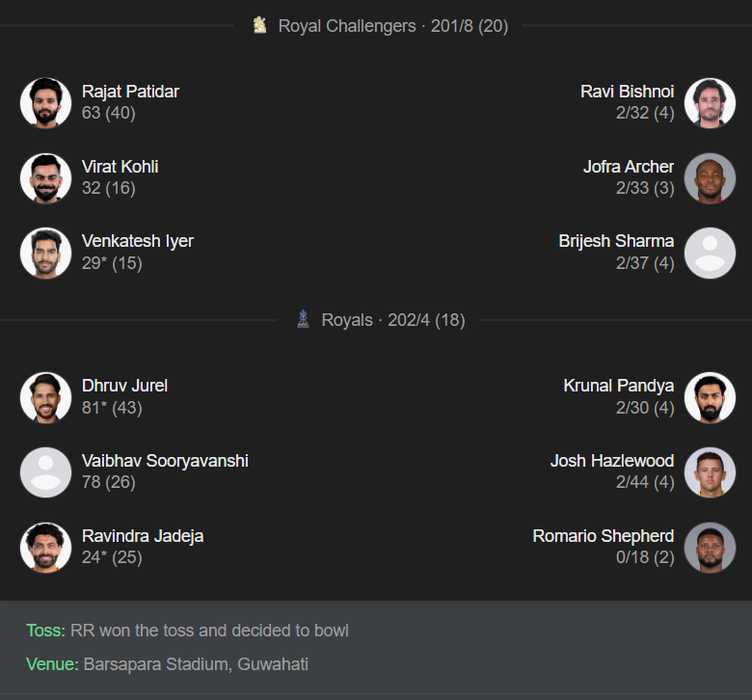Viewport: 752px width, 700px height.
Task: Open Rajat Patidar's player photo
Action: 45,103
